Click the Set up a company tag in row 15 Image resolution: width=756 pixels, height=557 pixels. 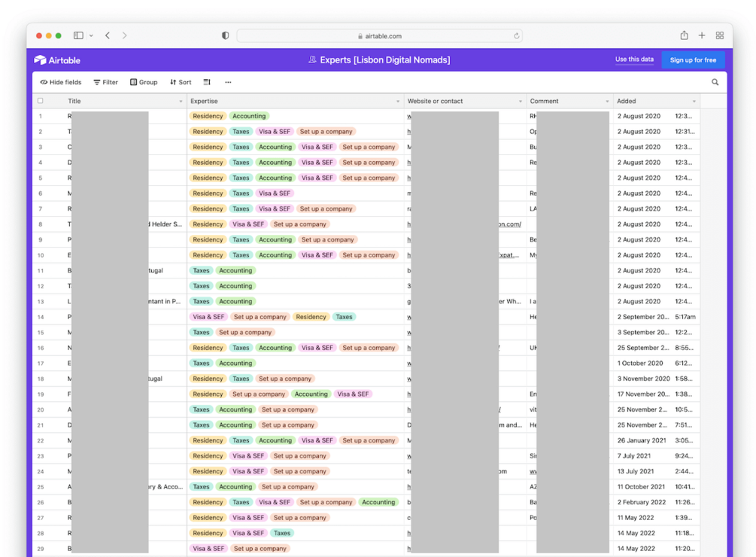point(245,332)
